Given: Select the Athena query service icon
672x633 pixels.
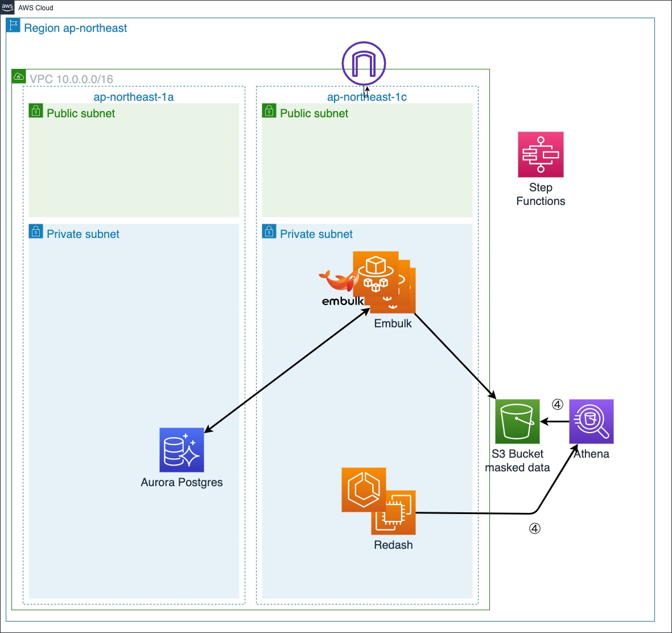Looking at the screenshot, I should coord(591,422).
